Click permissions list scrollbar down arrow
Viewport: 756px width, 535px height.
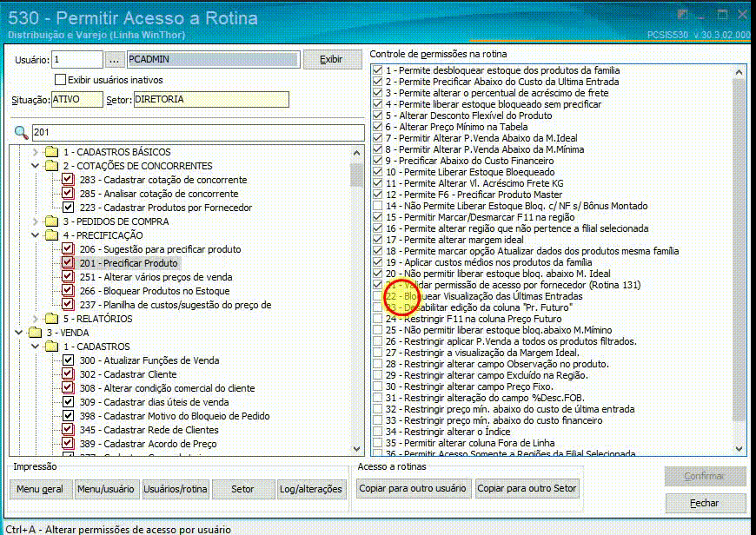click(739, 449)
